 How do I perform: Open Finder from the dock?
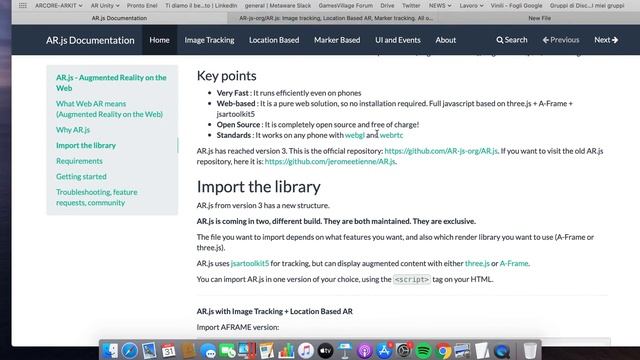click(x=110, y=351)
